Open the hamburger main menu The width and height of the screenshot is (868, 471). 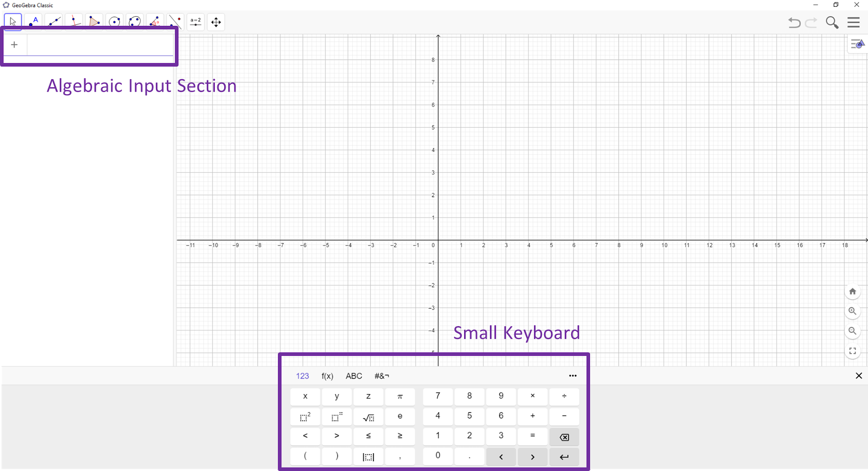point(854,22)
